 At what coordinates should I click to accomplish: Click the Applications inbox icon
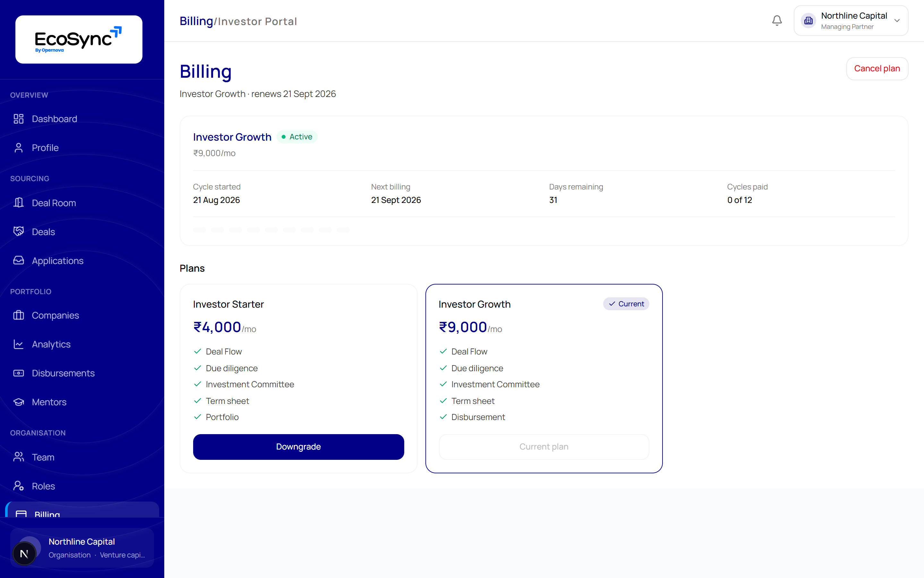click(x=18, y=260)
